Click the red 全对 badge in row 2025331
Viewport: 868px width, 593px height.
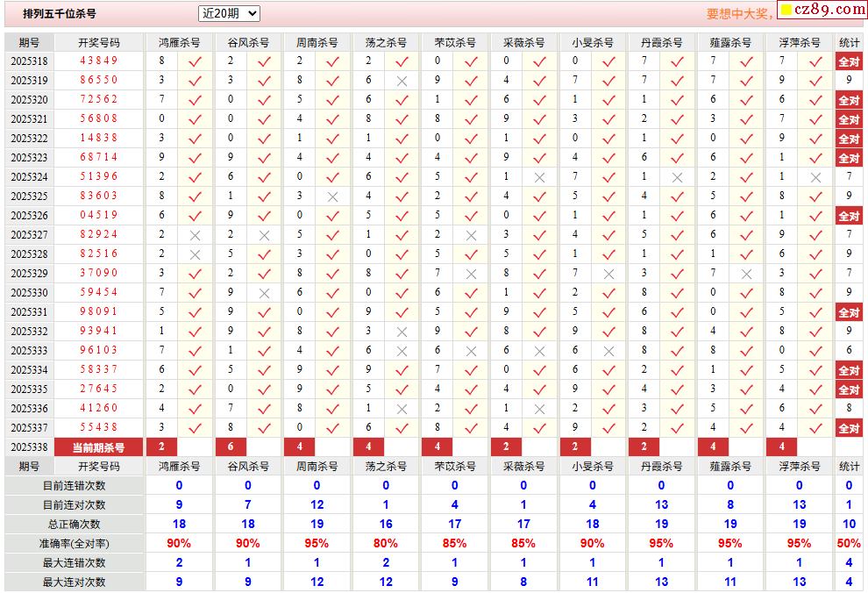click(849, 311)
